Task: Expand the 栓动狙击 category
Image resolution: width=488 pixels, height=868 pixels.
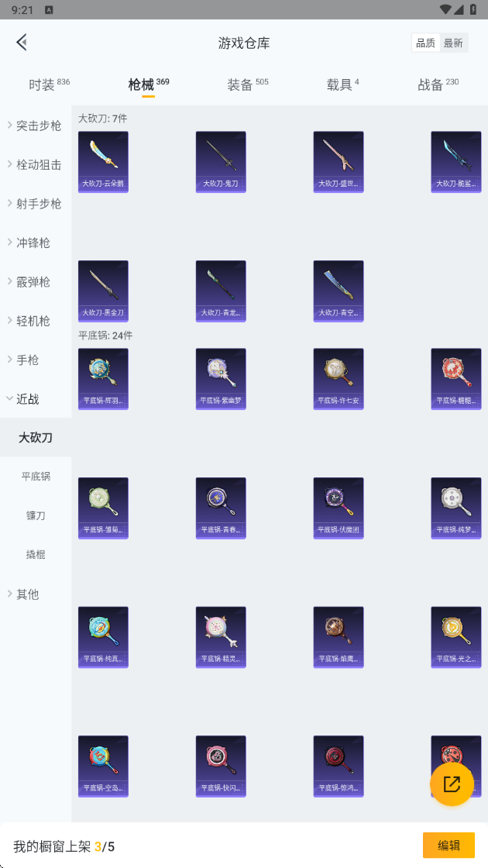Action: [36, 164]
